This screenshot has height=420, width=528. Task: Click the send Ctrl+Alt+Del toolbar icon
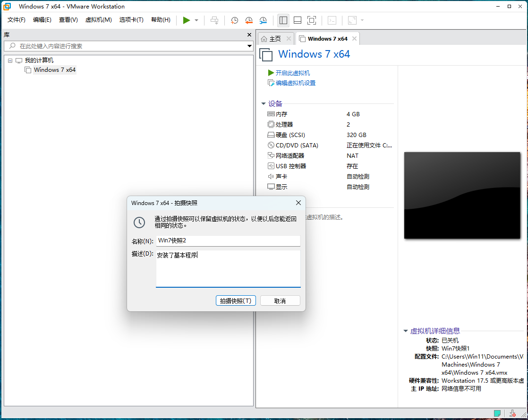pos(214,20)
